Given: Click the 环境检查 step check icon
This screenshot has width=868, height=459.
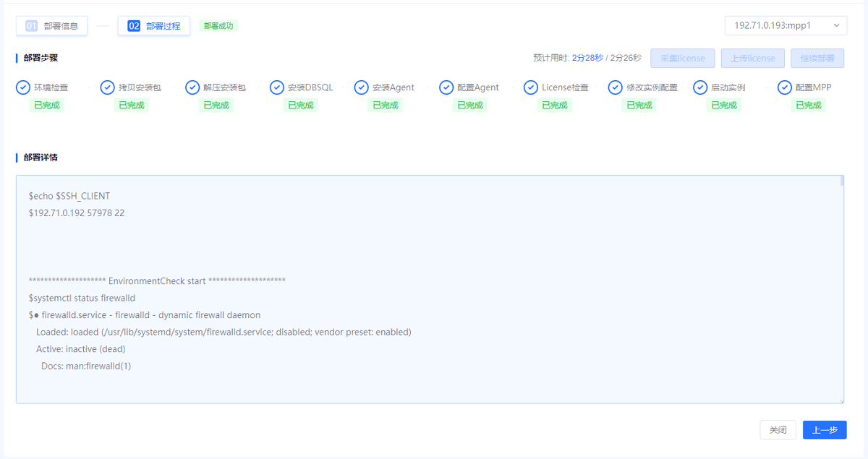Looking at the screenshot, I should [x=23, y=87].
